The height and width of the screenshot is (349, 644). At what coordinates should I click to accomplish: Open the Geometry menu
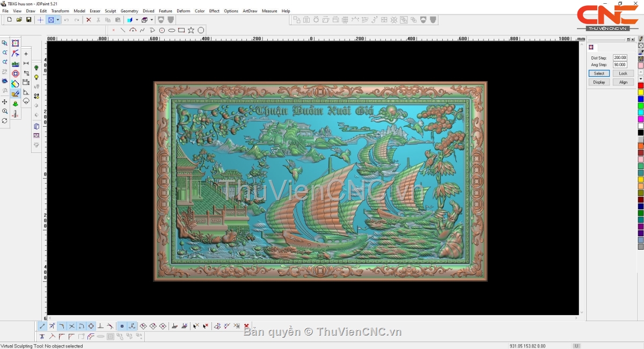click(129, 11)
